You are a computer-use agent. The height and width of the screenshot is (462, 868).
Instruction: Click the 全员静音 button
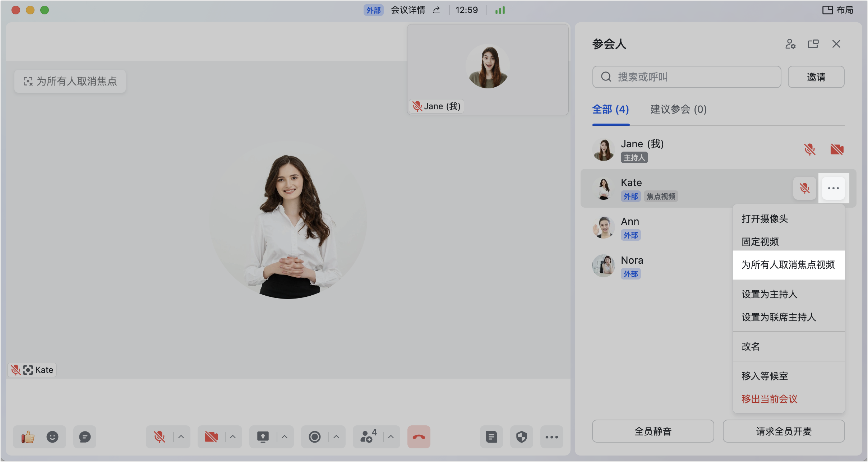coord(653,431)
